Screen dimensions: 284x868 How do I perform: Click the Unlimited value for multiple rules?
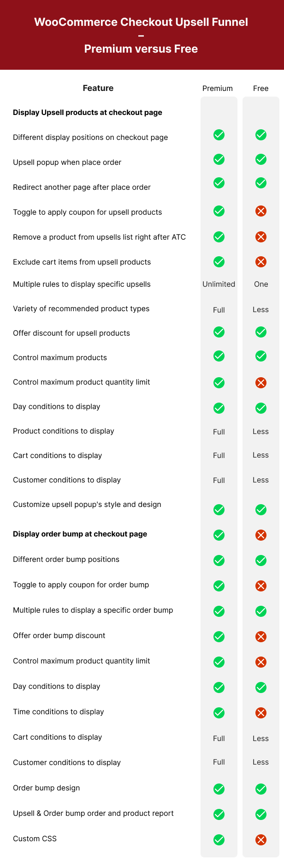coord(219,284)
